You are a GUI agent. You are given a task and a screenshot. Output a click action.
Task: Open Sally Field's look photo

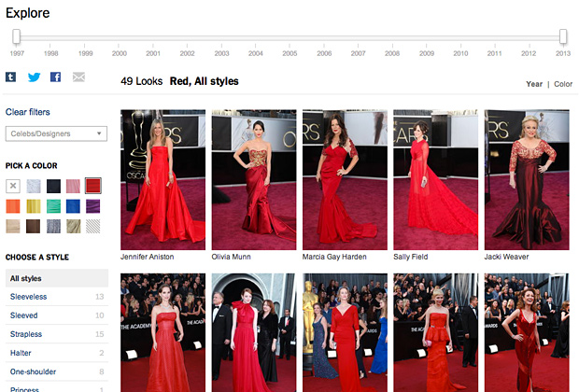click(x=436, y=180)
